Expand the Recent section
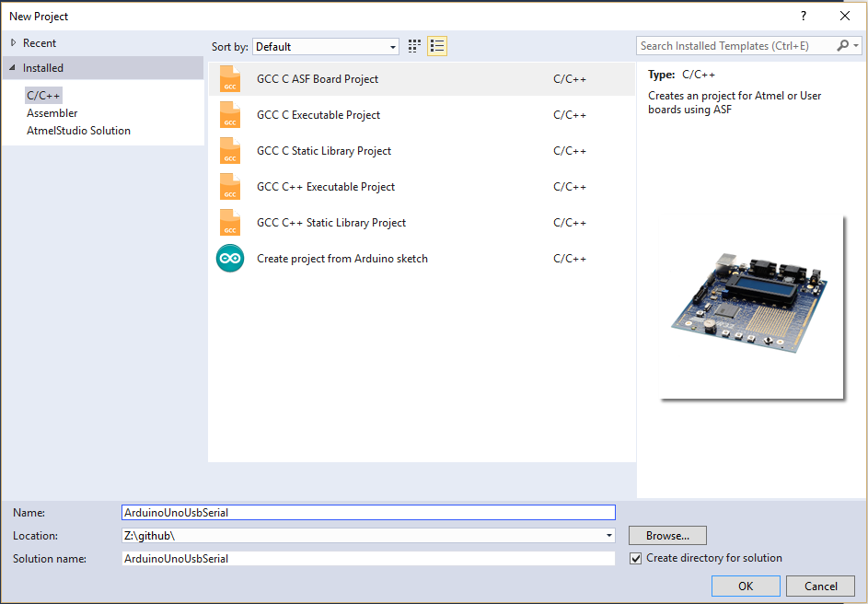Viewport: 868px width, 604px height. [x=13, y=42]
